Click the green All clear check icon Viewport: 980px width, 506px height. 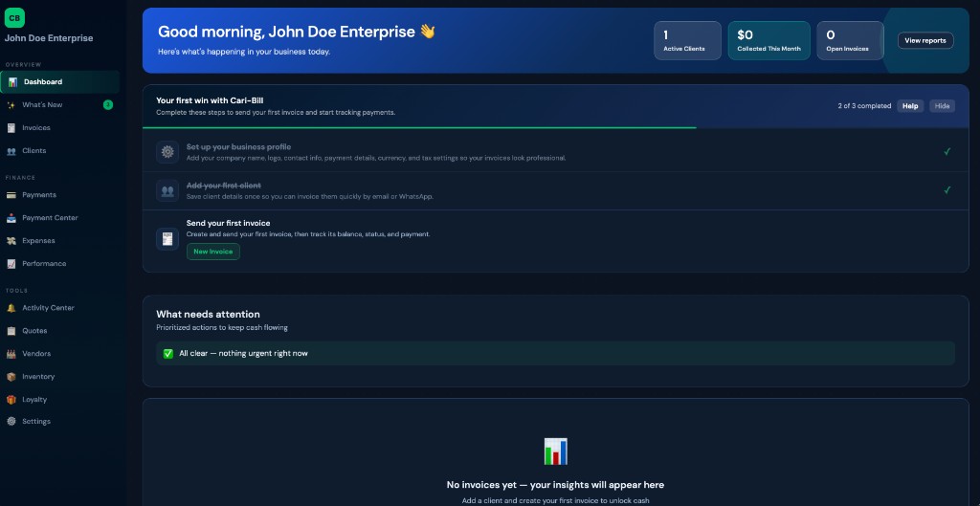tap(168, 354)
